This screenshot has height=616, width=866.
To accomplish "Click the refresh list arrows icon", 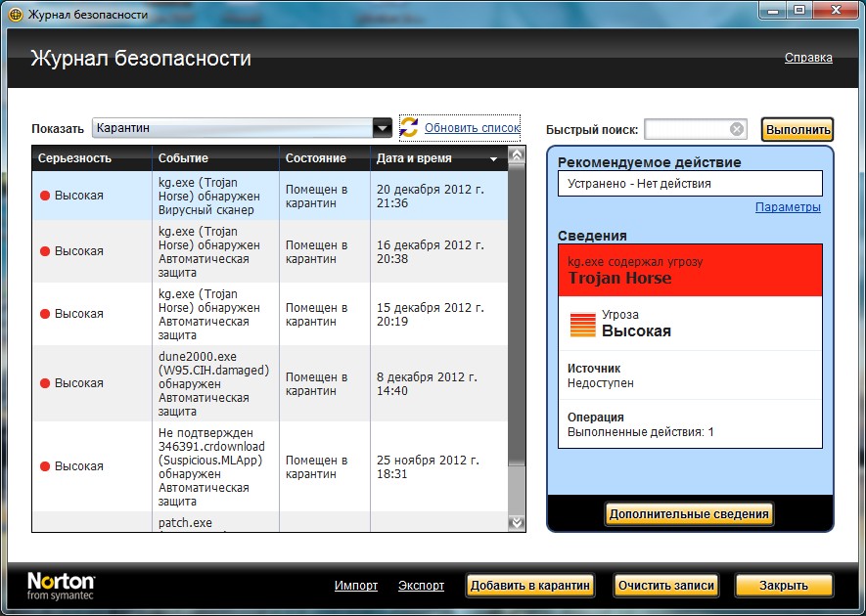I will (x=409, y=128).
